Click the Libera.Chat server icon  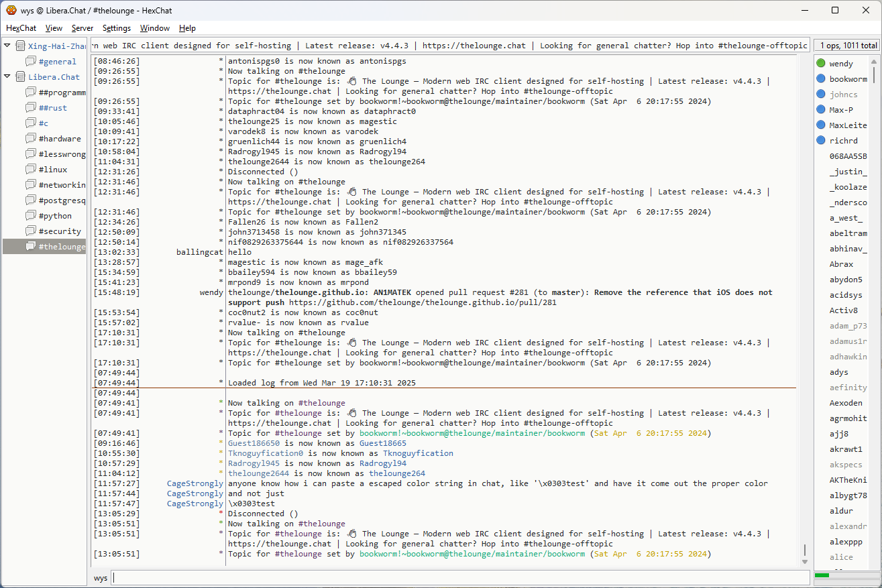coord(20,77)
